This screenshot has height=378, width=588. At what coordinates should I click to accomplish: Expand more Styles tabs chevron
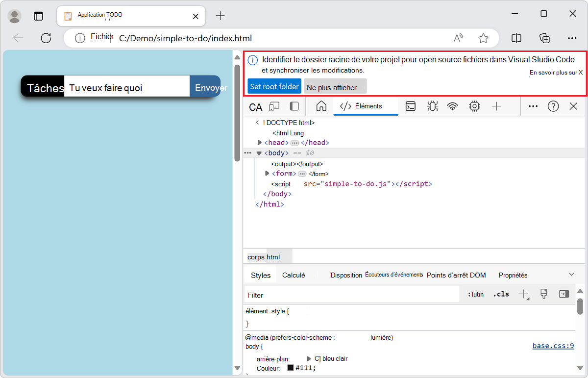571,274
